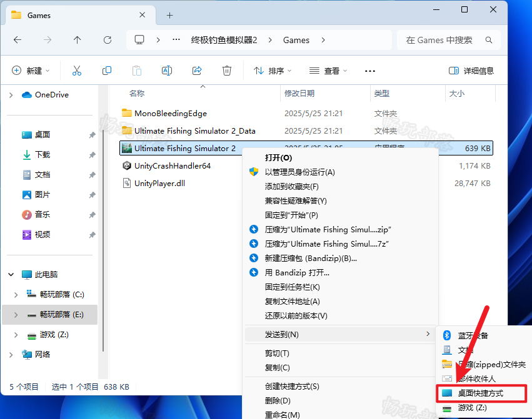532x419 pixels.
Task: Choose 压缩为 Ultimate Fishing Simul....7z
Action: [x=326, y=244]
